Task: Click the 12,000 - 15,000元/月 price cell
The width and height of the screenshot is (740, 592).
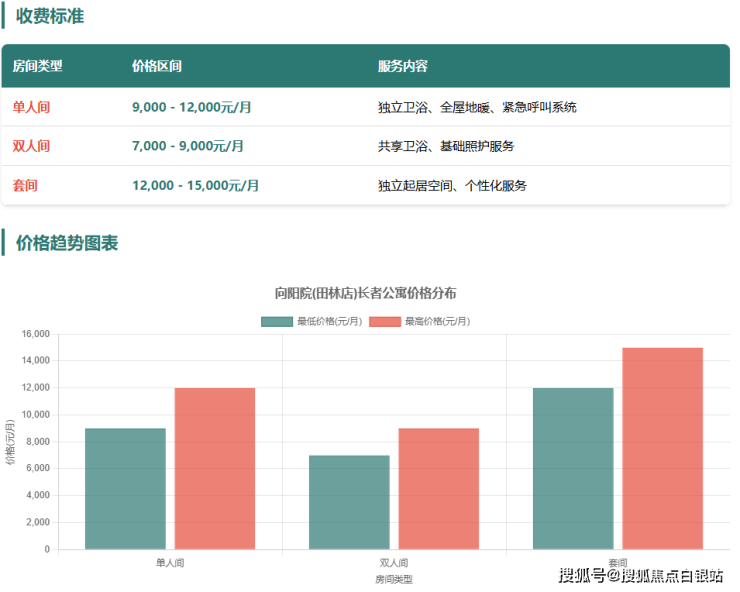Action: click(196, 185)
